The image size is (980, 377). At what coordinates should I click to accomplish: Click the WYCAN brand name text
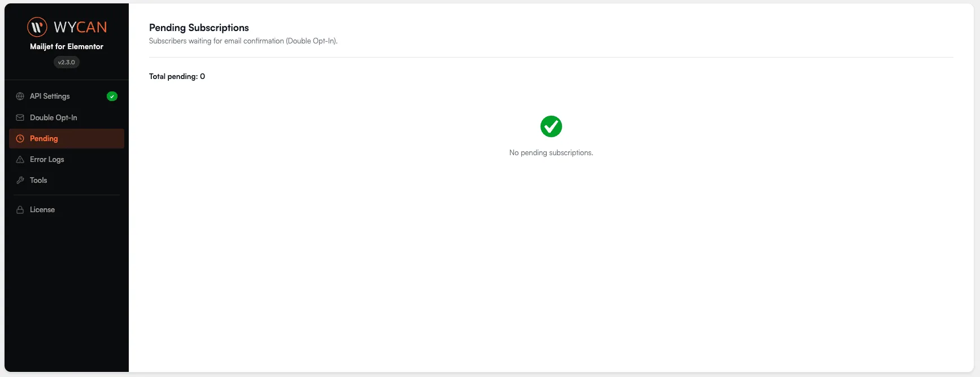coord(80,27)
